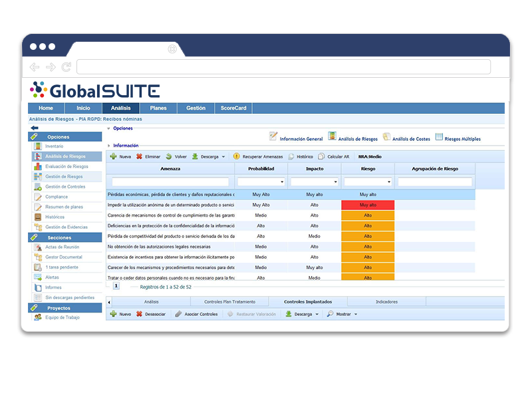Viewport: 532px width, 399px height.
Task: Select Evaluación de Riesgos in the sidebar
Action: [65, 167]
